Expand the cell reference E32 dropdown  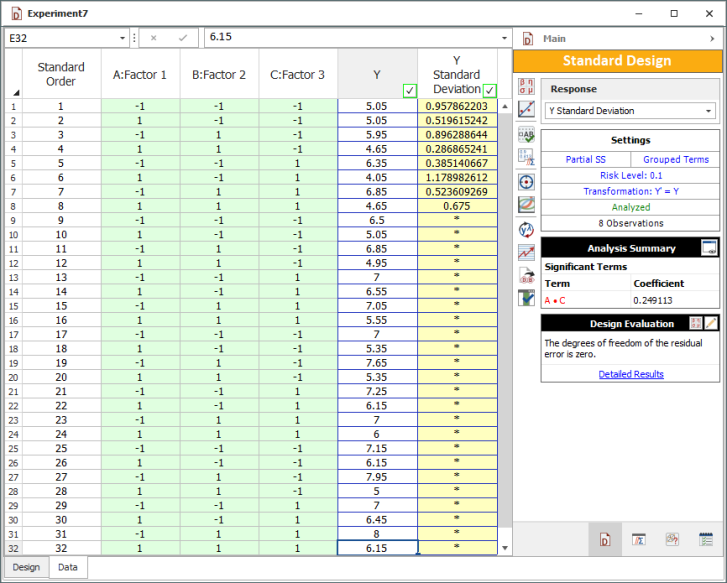point(123,37)
